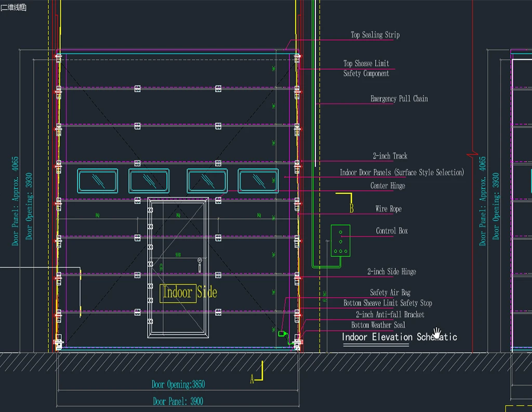Pick the yellow section marker 'B'
This screenshot has height=412, width=532.
click(352, 208)
